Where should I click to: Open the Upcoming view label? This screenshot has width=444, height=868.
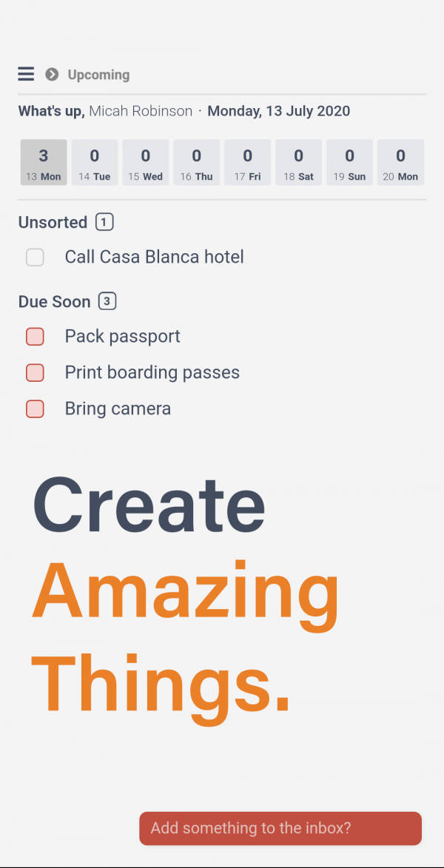pyautogui.click(x=98, y=75)
